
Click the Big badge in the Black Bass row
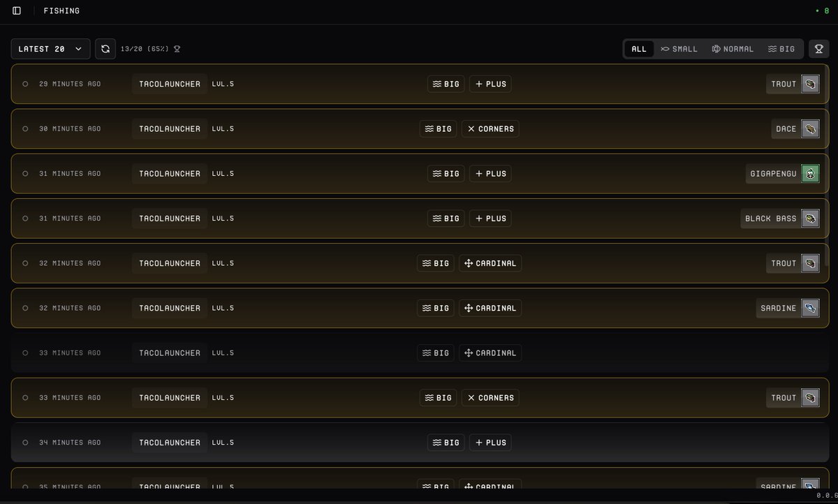[446, 218]
